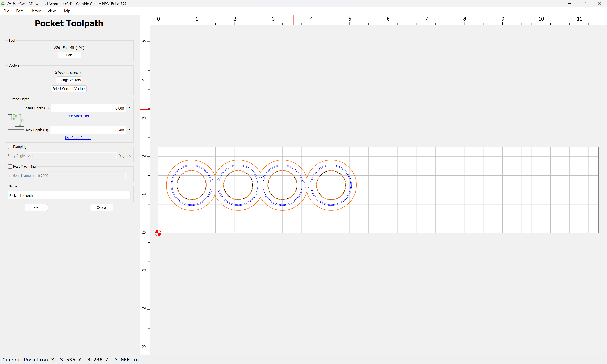
Task: Open the Edit menu
Action: click(x=19, y=11)
